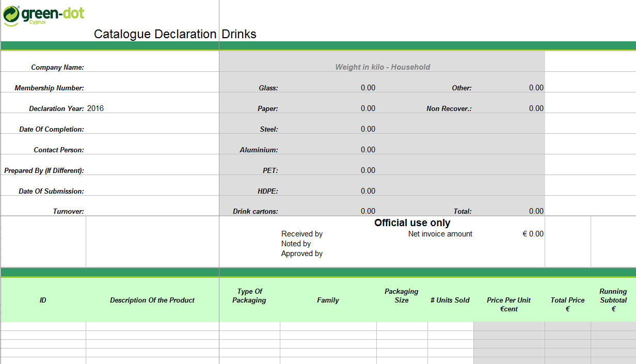Image resolution: width=636 pixels, height=364 pixels.
Task: Click the Approved by line
Action: [x=302, y=254]
